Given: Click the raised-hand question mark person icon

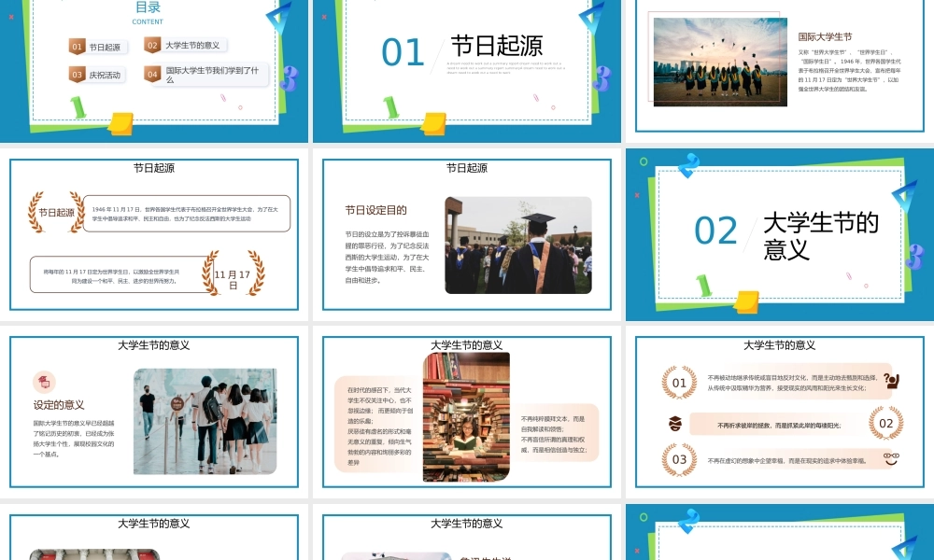Looking at the screenshot, I should (x=891, y=381).
